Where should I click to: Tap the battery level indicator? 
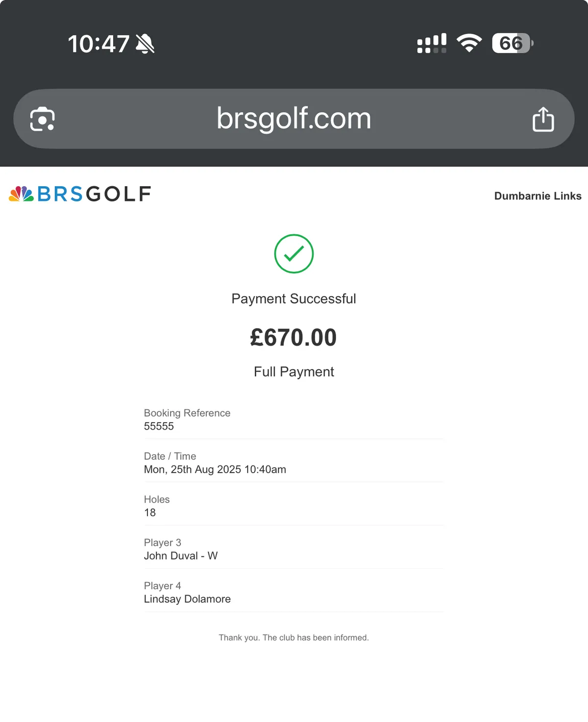pos(512,43)
